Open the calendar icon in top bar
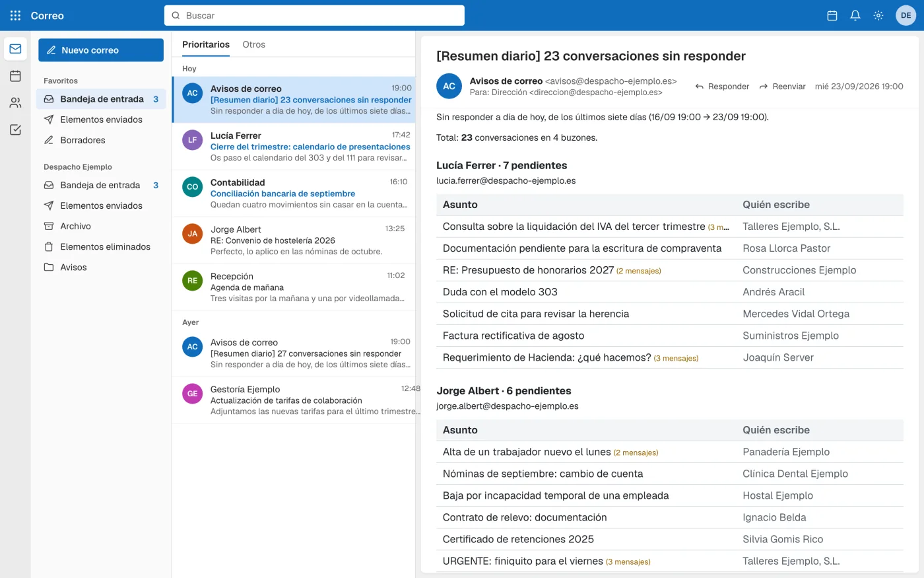The width and height of the screenshot is (924, 578). 832,15
